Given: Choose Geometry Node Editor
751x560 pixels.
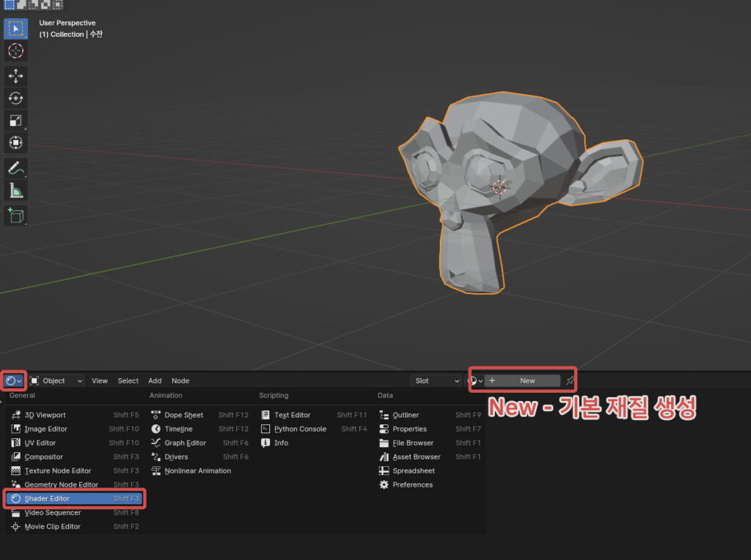Looking at the screenshot, I should tap(75, 485).
